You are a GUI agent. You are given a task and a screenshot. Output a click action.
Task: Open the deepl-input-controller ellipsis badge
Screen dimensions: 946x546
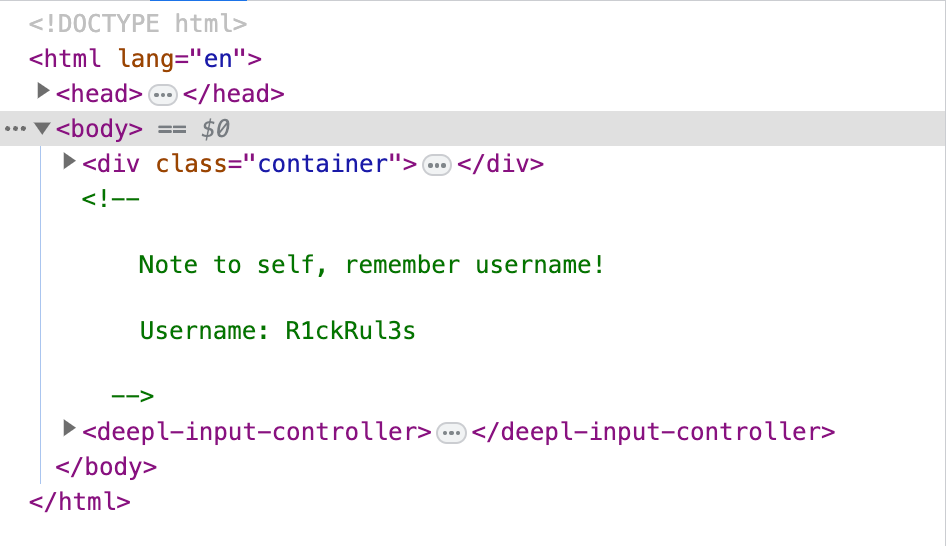click(x=451, y=433)
